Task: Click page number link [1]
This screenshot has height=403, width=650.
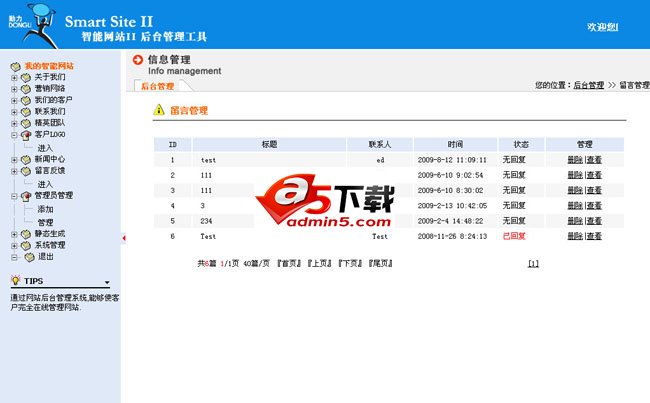Action: point(533,264)
